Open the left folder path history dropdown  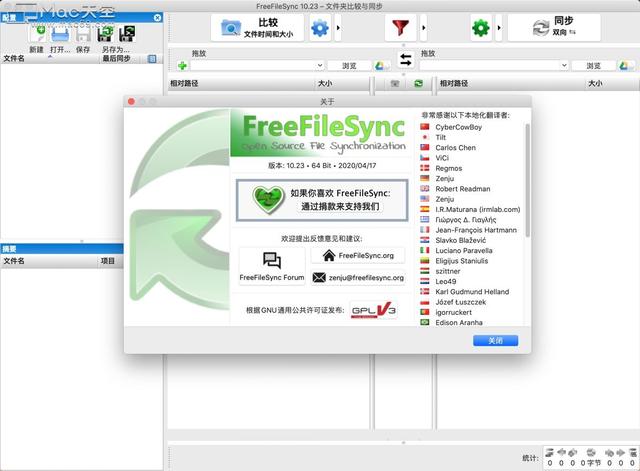[x=320, y=65]
